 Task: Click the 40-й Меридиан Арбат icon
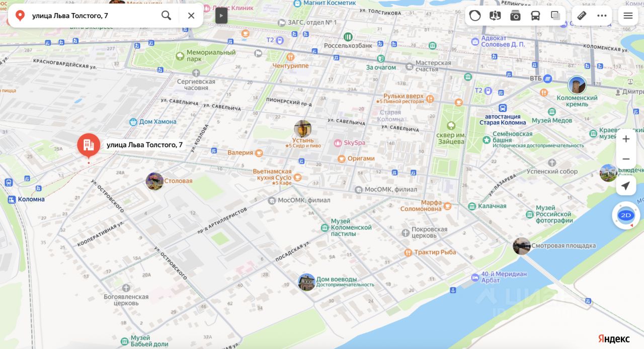(475, 278)
